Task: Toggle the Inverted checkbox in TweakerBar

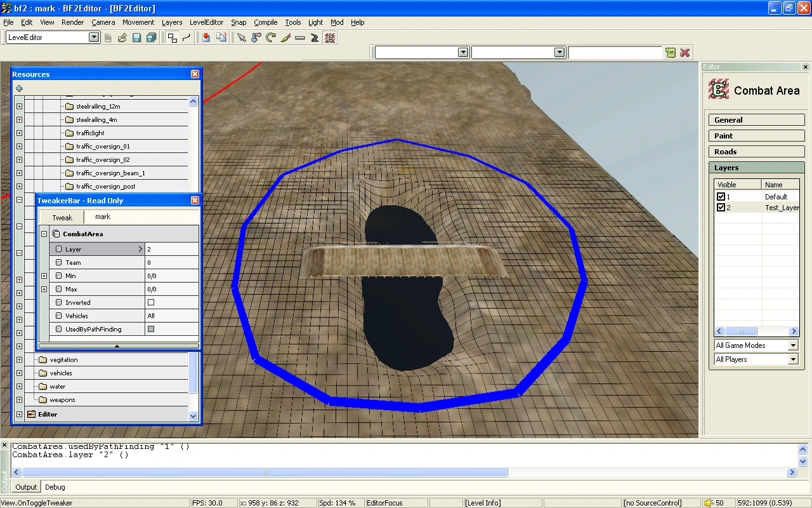Action: 151,303
